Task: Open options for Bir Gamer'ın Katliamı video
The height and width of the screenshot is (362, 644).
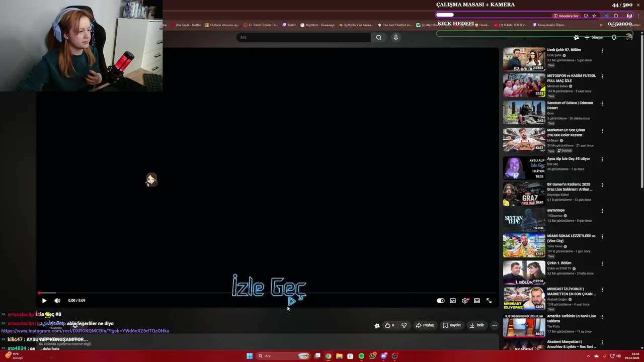Action: click(602, 185)
